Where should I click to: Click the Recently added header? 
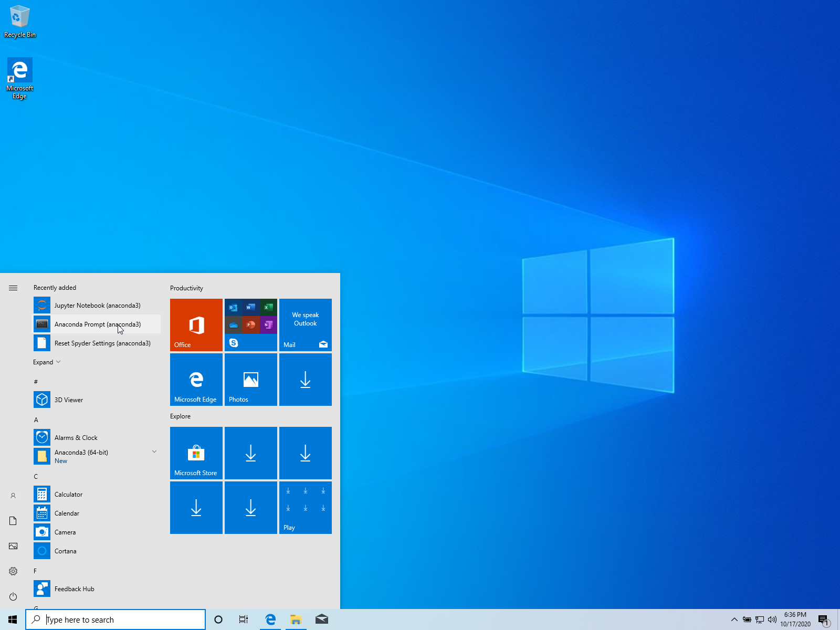click(x=55, y=288)
